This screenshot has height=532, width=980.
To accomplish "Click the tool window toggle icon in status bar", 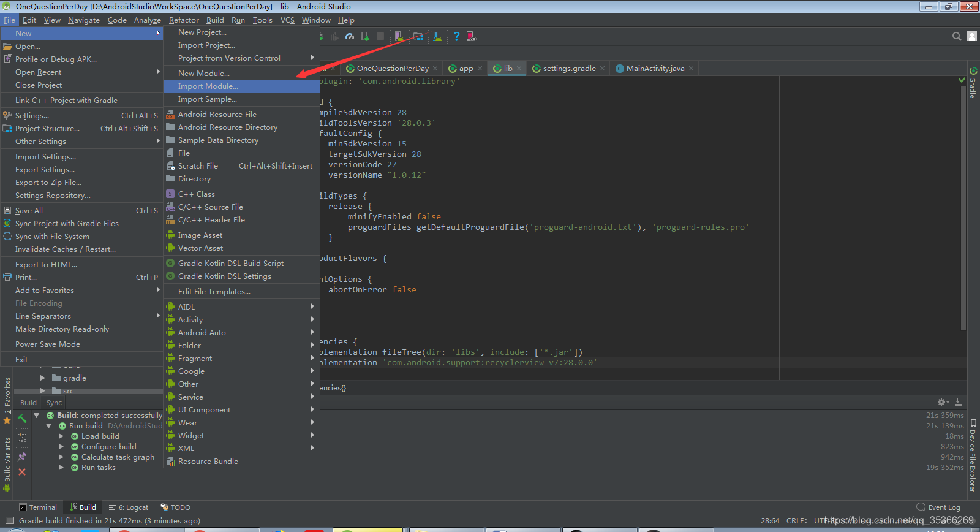I will point(9,521).
